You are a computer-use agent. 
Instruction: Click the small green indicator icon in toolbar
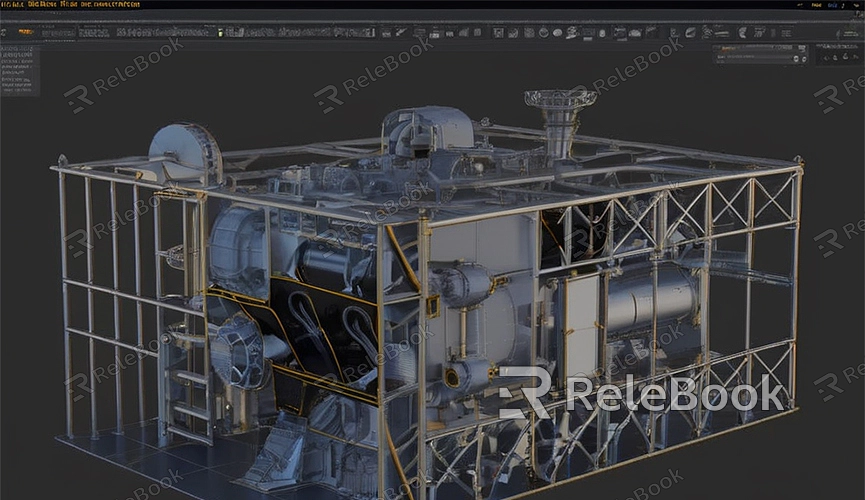[220, 33]
